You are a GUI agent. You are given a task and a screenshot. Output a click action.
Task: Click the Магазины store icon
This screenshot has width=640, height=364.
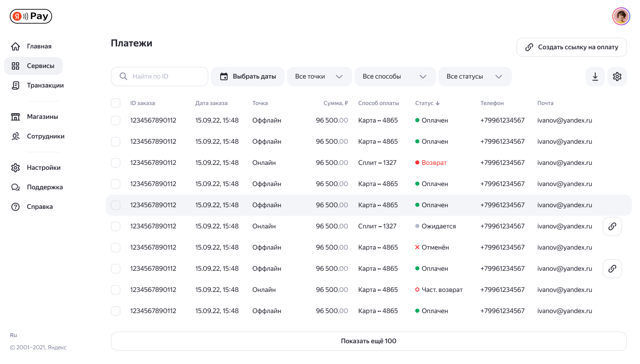tap(15, 117)
